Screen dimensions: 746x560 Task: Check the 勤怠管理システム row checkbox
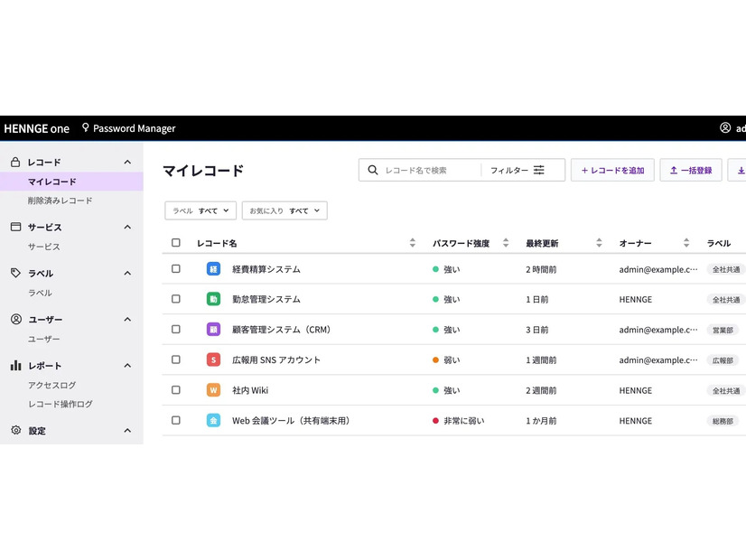(x=176, y=299)
